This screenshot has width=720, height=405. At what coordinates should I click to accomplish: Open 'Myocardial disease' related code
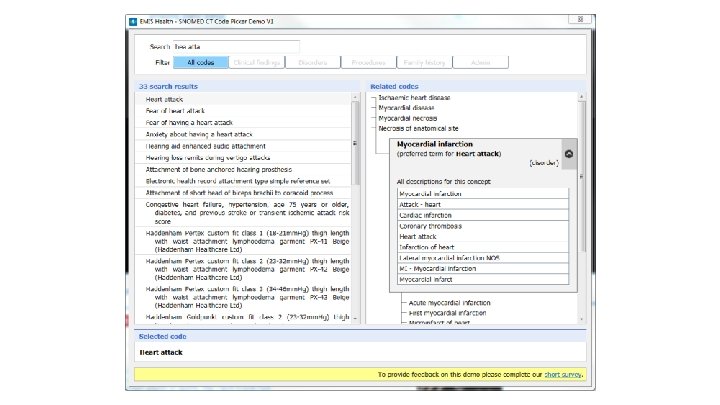coord(406,108)
